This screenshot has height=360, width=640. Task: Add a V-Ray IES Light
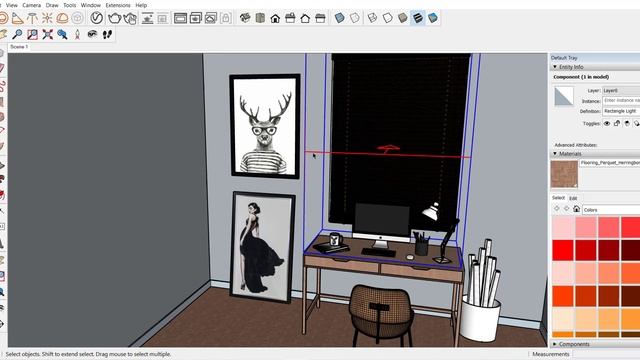click(x=32, y=18)
